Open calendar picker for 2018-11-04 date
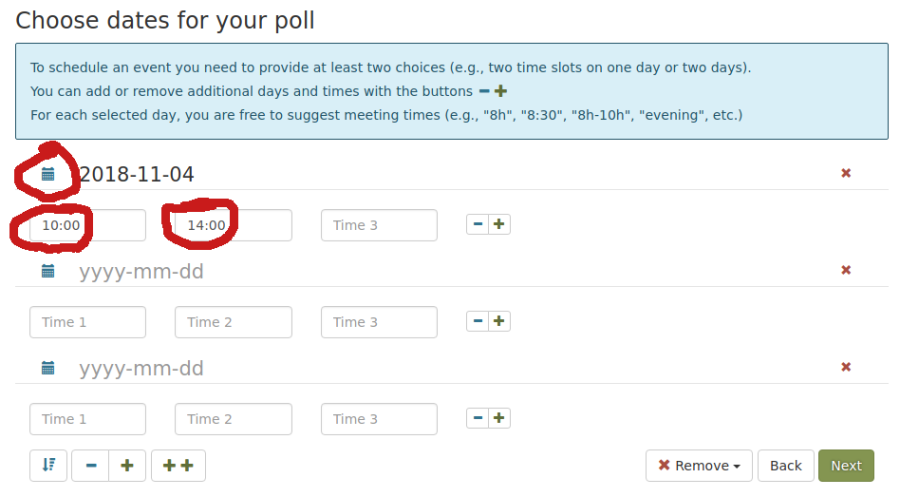The width and height of the screenshot is (900, 497). [x=48, y=174]
